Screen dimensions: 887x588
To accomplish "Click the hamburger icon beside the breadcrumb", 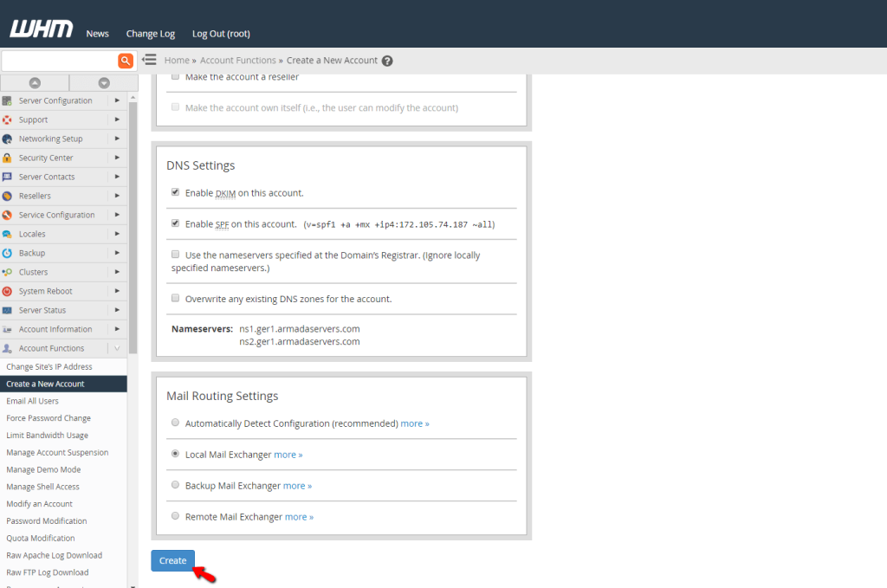I will [x=150, y=61].
